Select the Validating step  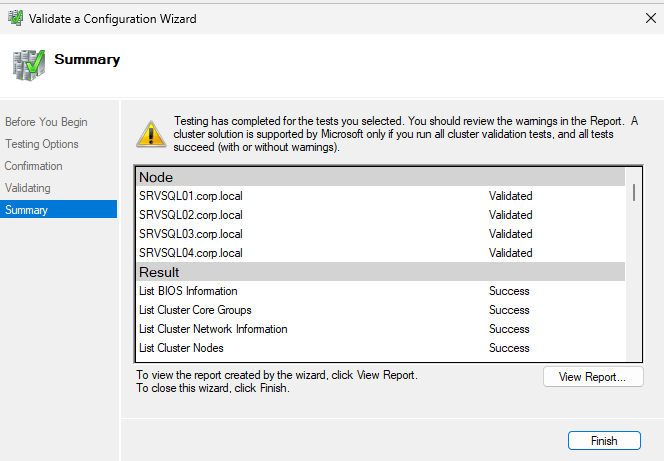[x=28, y=188]
